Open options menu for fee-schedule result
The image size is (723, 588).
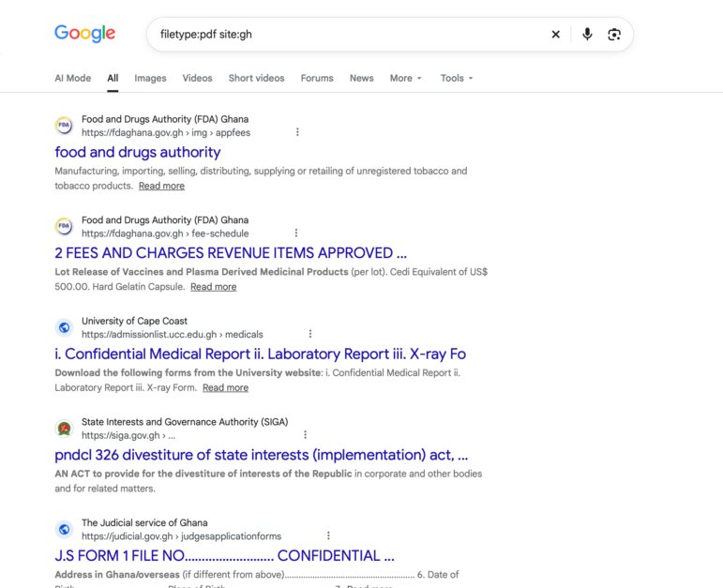click(296, 233)
